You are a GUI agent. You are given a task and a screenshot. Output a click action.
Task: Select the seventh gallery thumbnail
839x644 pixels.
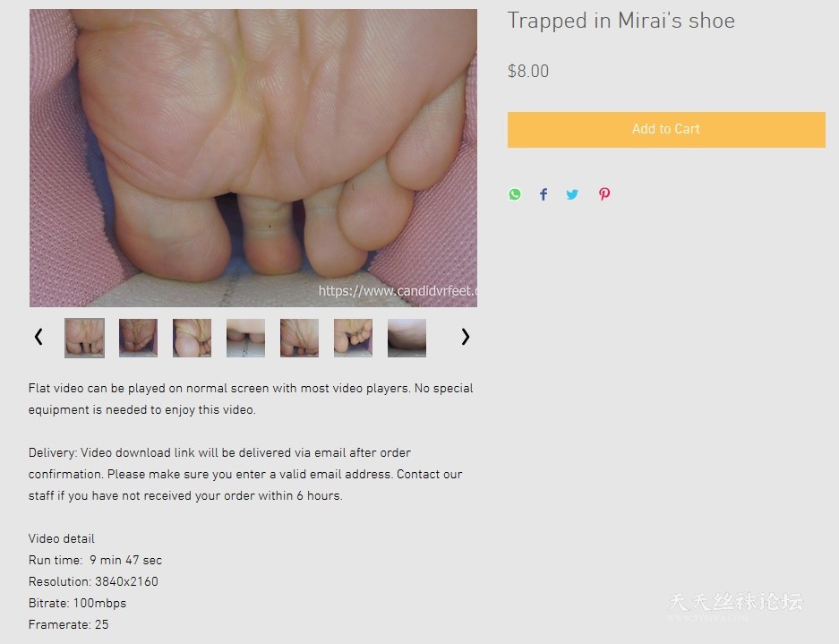(x=407, y=338)
